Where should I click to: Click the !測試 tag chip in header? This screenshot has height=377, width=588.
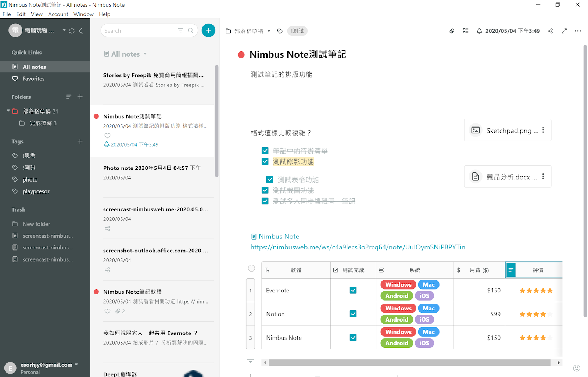pyautogui.click(x=297, y=31)
